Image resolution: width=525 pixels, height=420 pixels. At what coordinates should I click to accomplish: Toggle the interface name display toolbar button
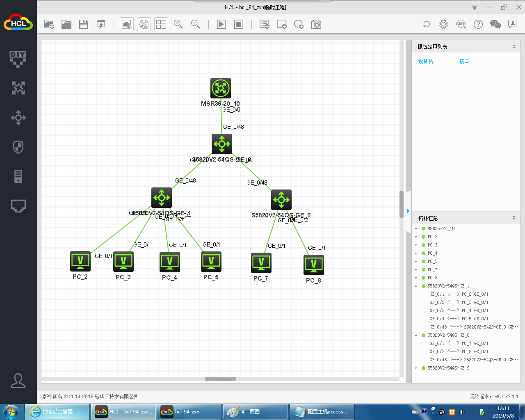click(127, 25)
